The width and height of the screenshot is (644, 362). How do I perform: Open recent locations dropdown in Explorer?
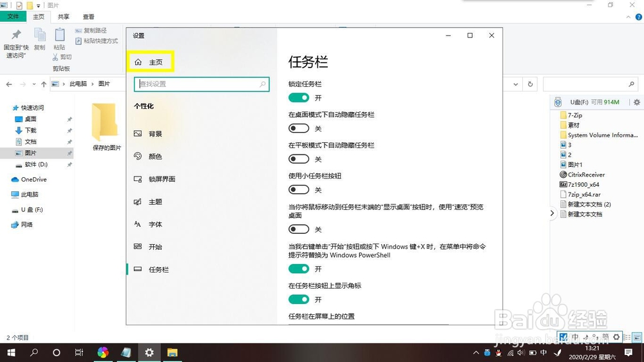(33, 84)
